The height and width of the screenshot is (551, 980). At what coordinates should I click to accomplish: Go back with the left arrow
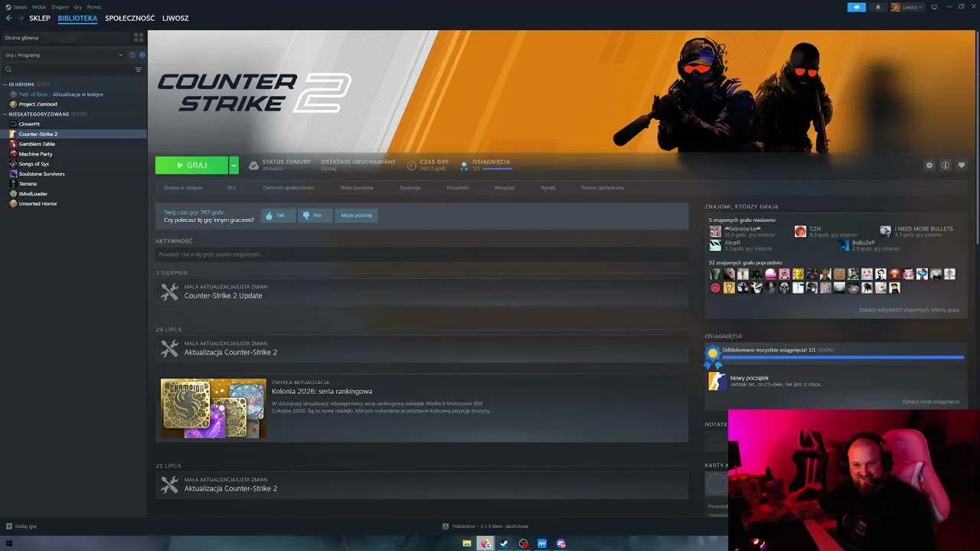(9, 18)
